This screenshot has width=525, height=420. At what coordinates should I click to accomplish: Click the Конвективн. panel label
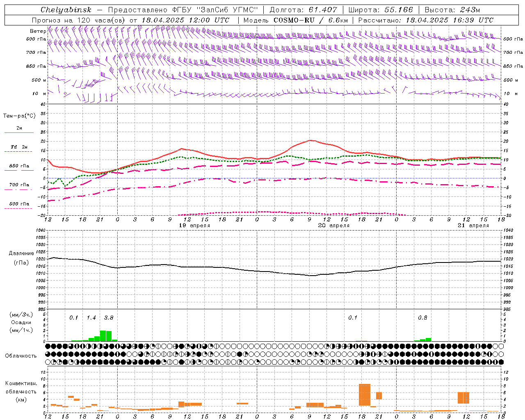(21, 383)
